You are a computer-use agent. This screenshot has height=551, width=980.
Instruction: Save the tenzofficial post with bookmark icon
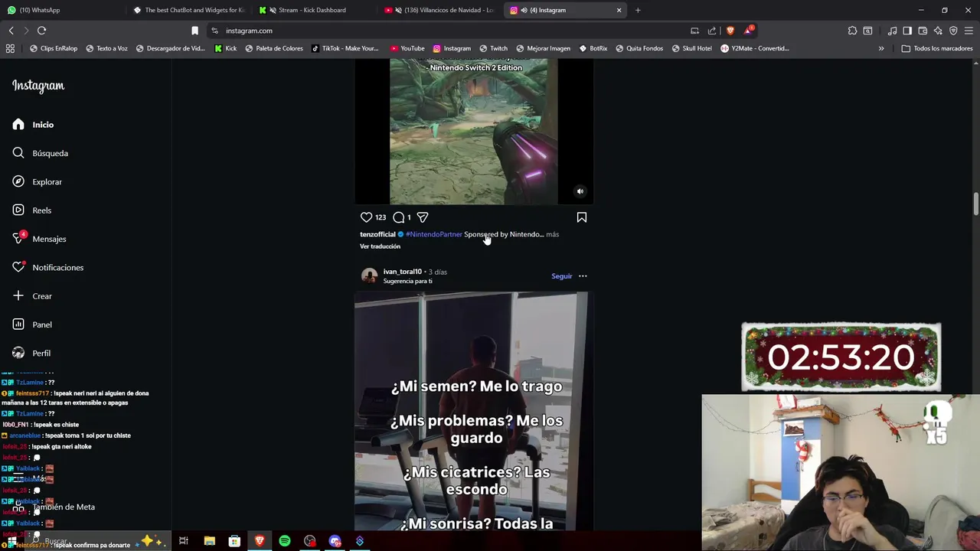[582, 217]
